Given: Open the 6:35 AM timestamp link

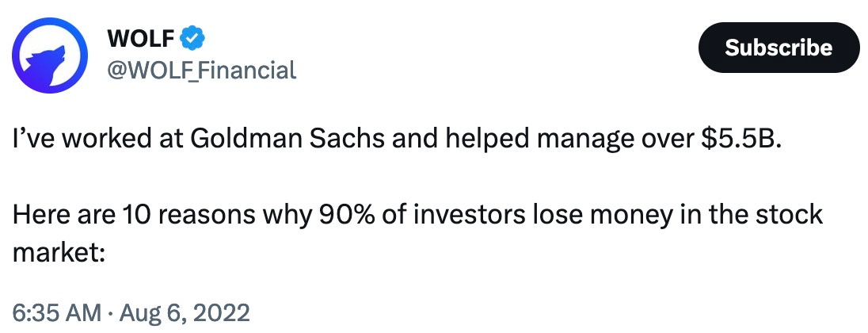Looking at the screenshot, I should pyautogui.click(x=56, y=314).
